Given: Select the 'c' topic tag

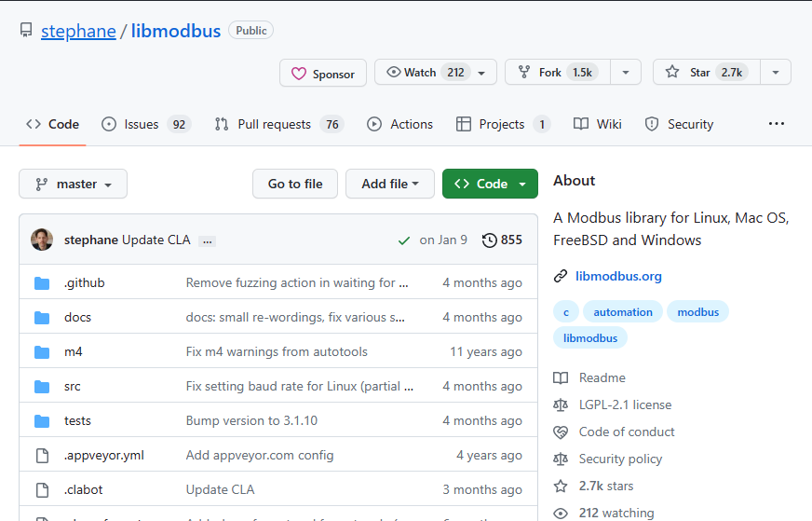Looking at the screenshot, I should pyautogui.click(x=566, y=312).
